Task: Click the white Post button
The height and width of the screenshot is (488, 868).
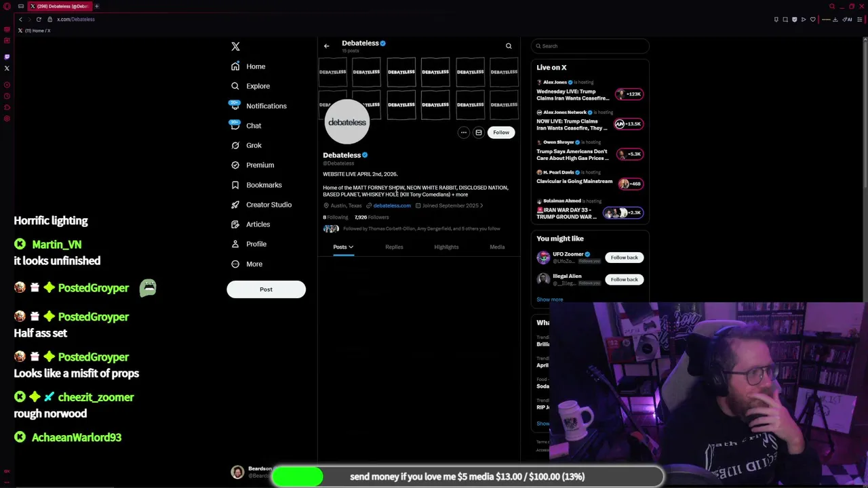Action: (266, 289)
